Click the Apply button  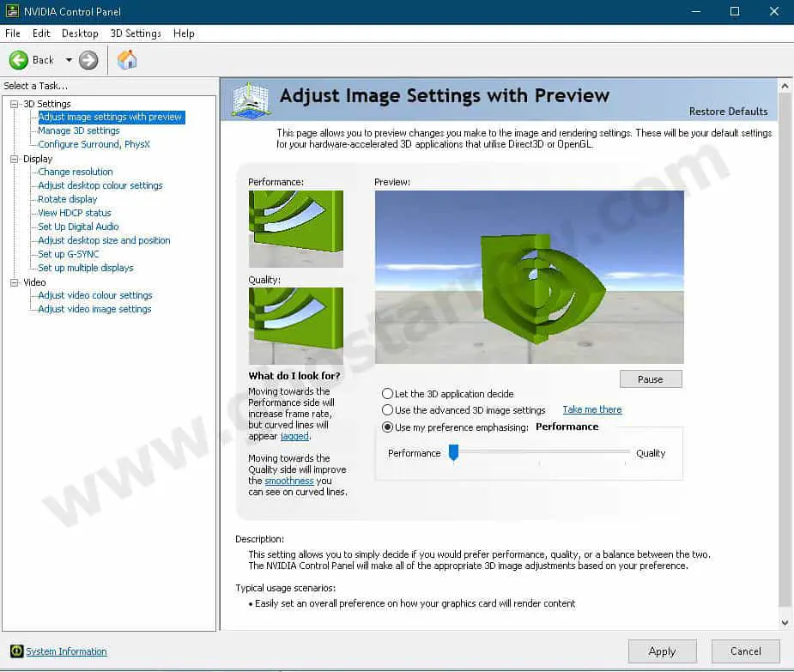click(x=663, y=651)
